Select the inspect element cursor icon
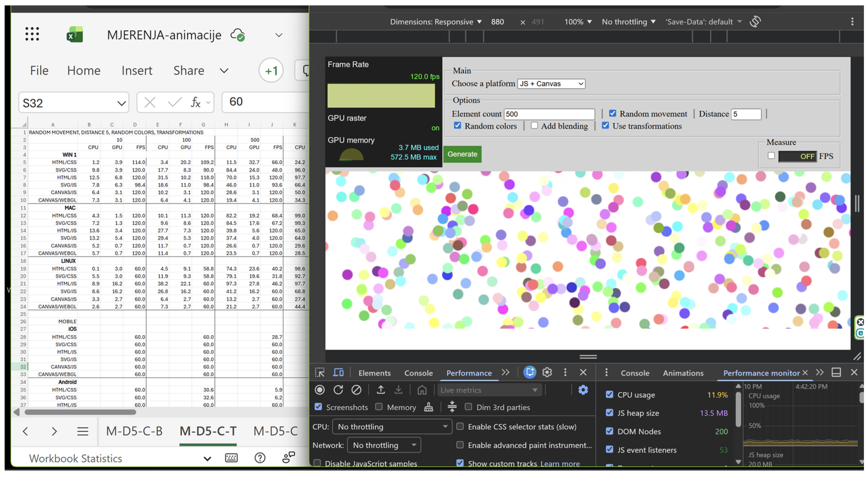868x478 pixels. 320,373
